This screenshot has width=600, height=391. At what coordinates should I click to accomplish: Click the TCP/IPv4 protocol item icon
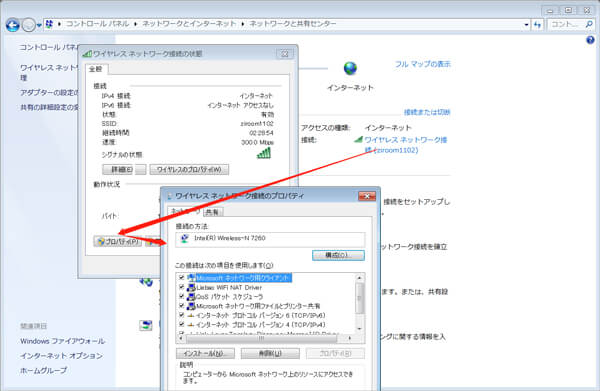191,325
